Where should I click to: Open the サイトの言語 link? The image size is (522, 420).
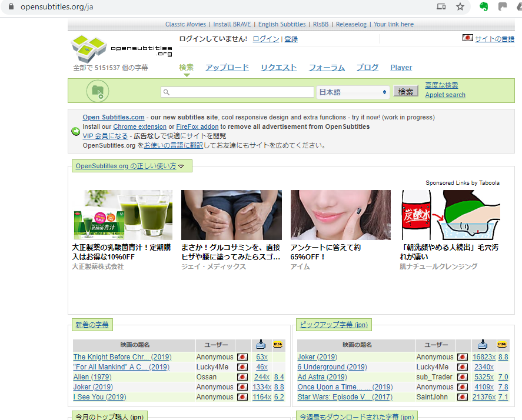point(494,39)
